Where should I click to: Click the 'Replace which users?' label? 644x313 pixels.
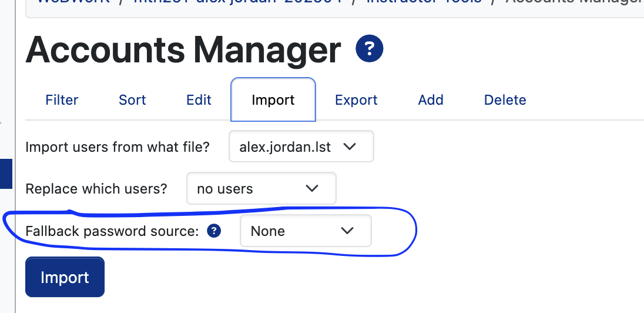coord(96,189)
